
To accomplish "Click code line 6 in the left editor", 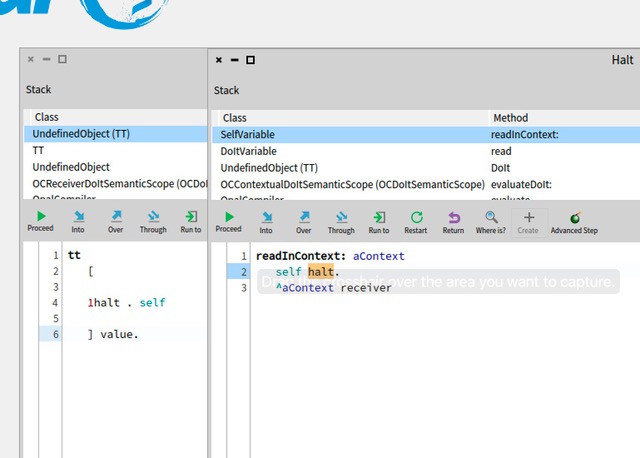I will coord(114,334).
